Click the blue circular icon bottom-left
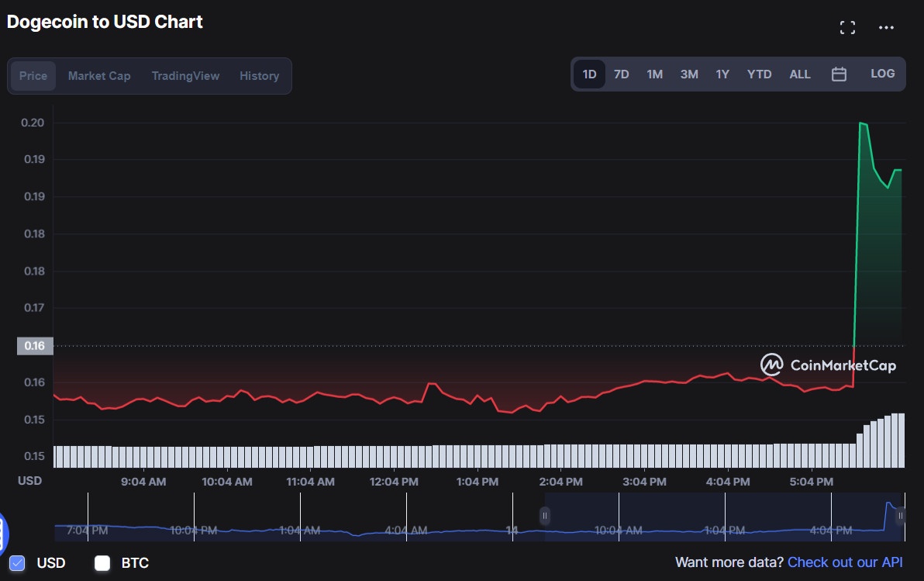This screenshot has width=924, height=581. tap(4, 532)
